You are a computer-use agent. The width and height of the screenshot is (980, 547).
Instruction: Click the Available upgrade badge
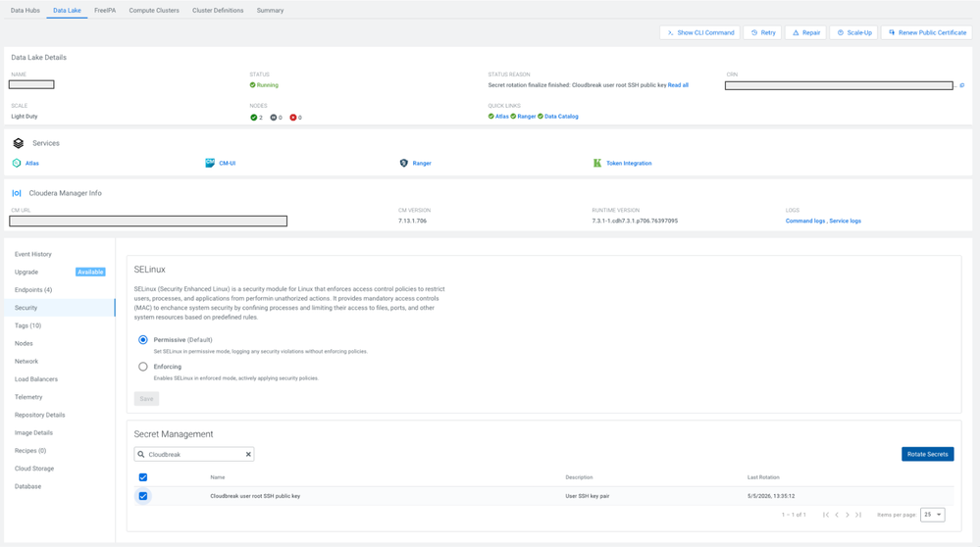tap(90, 273)
